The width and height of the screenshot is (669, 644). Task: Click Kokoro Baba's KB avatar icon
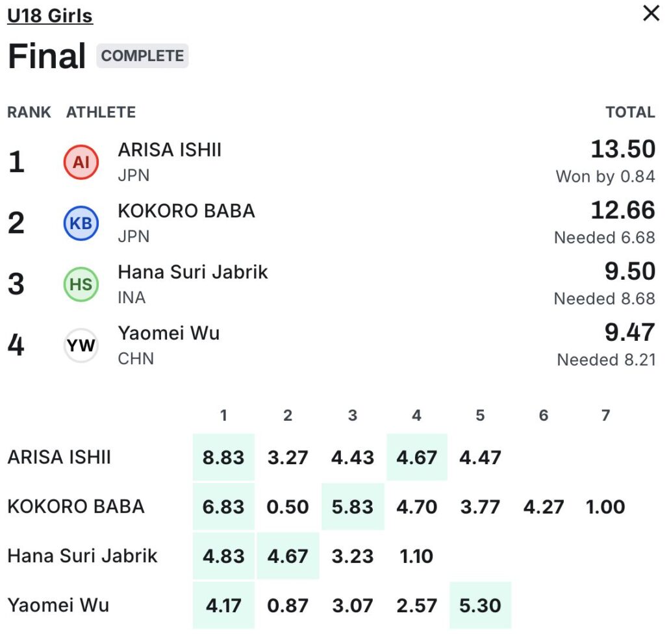coord(81,223)
